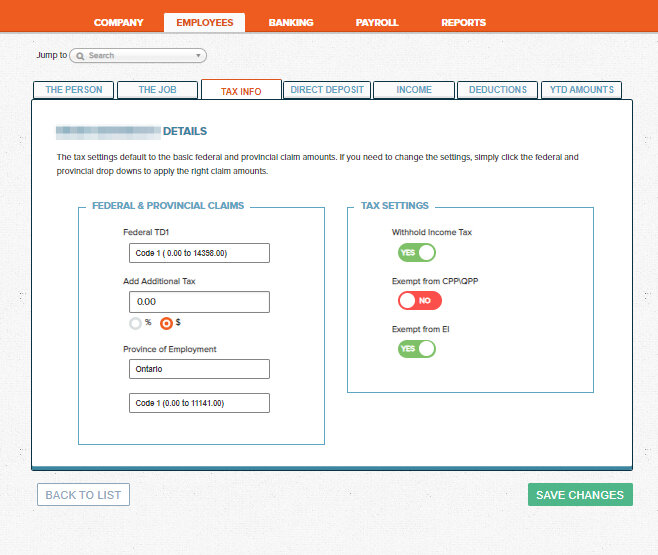This screenshot has width=658, height=555.
Task: Click the Back to List button
Action: (83, 494)
